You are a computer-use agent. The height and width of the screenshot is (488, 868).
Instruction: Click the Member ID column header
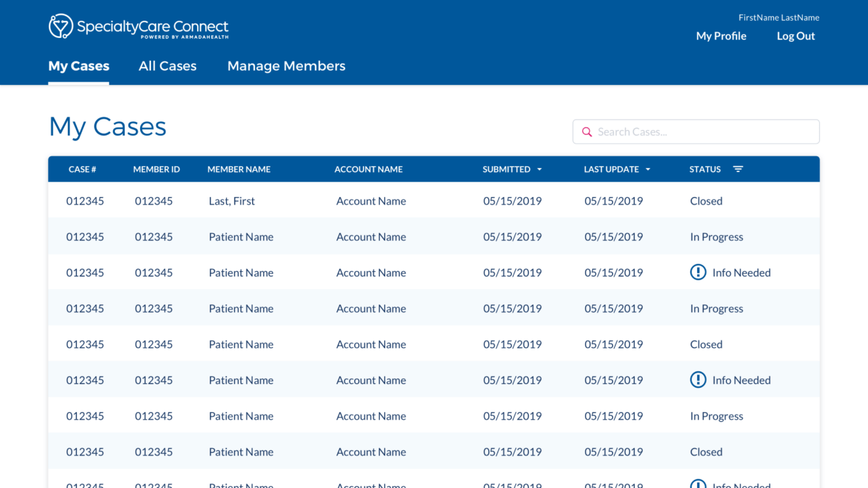(x=156, y=170)
